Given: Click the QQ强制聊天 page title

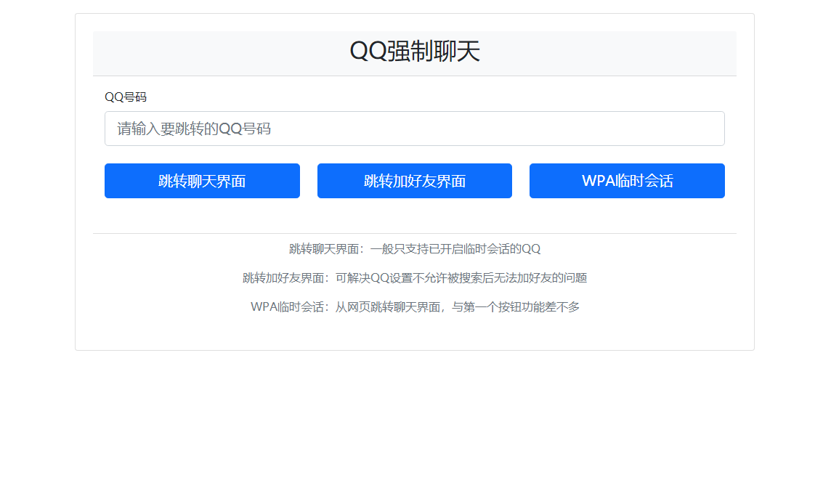Looking at the screenshot, I should point(415,52).
